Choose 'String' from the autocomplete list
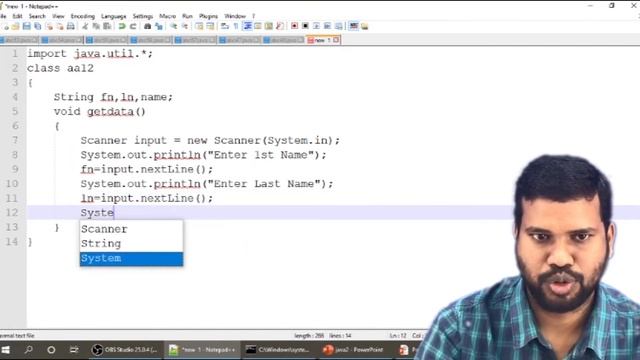The image size is (640, 360). click(x=131, y=244)
